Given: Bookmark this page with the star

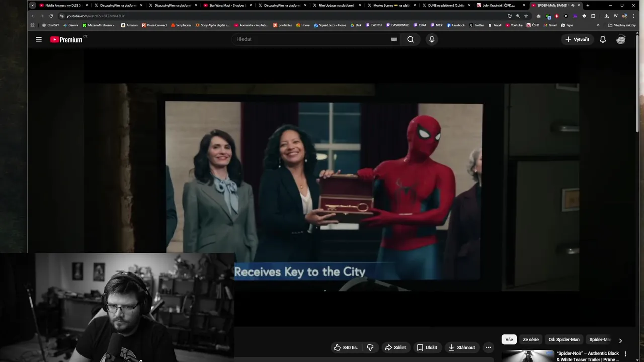Looking at the screenshot, I should 526,16.
